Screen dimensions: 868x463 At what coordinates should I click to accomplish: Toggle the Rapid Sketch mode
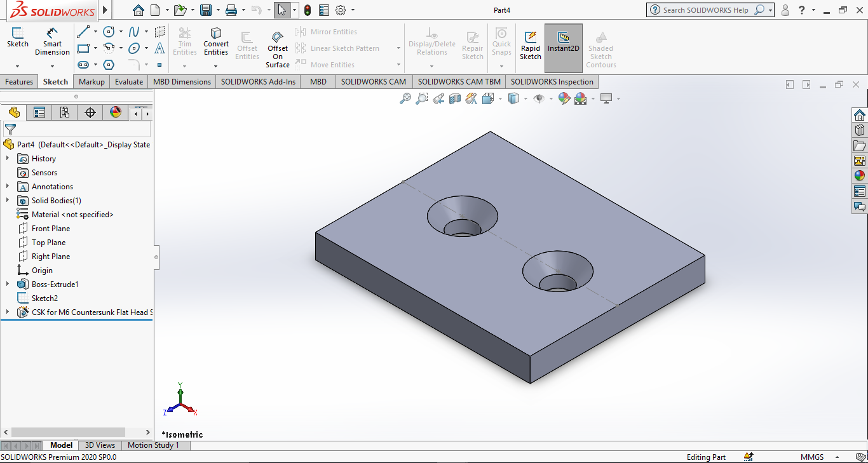[x=531, y=41]
